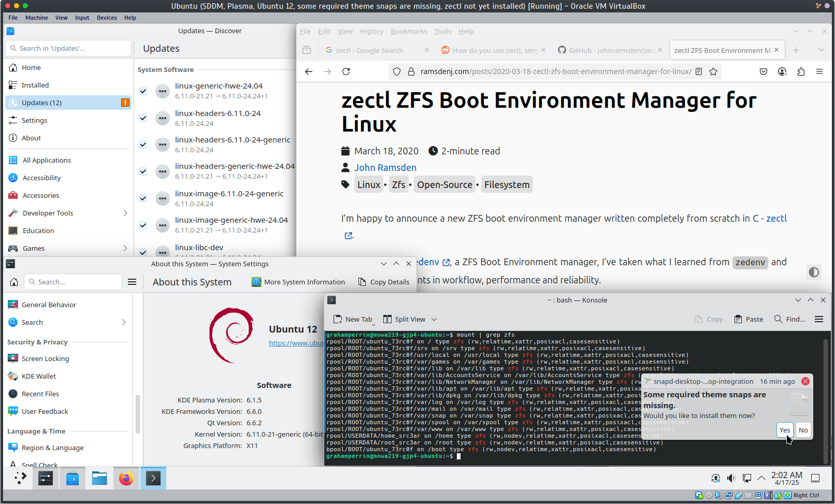Open Ubuntu website link in About this System

click(x=296, y=343)
